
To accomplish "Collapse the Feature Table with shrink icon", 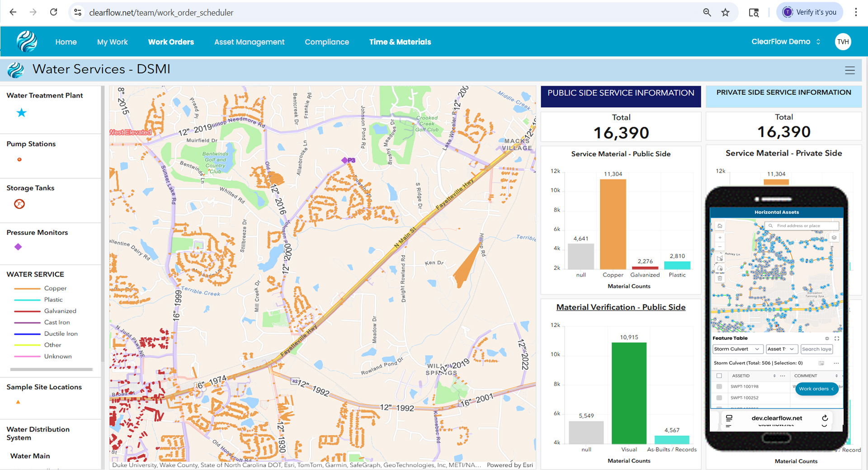I will click(827, 338).
